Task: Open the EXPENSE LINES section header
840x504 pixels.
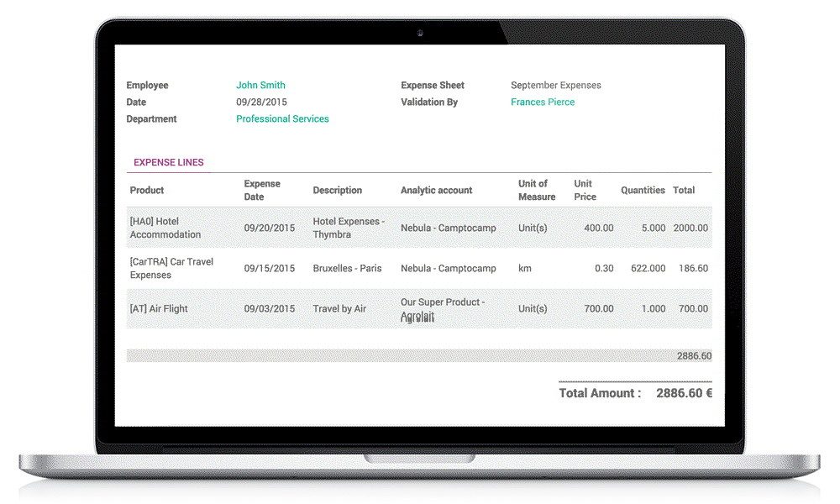Action: coord(169,161)
